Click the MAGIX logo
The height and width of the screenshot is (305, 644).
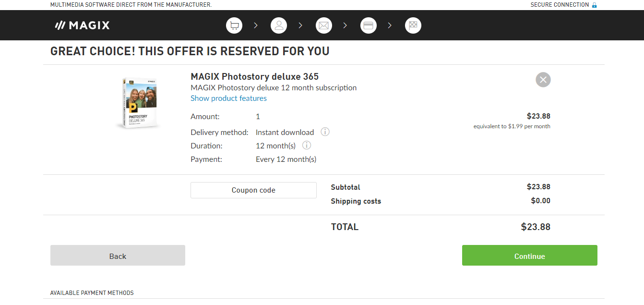83,25
